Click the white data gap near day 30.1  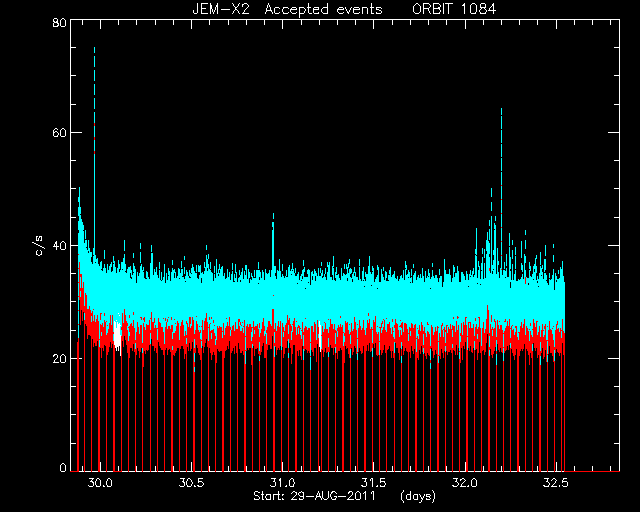[x=118, y=337]
